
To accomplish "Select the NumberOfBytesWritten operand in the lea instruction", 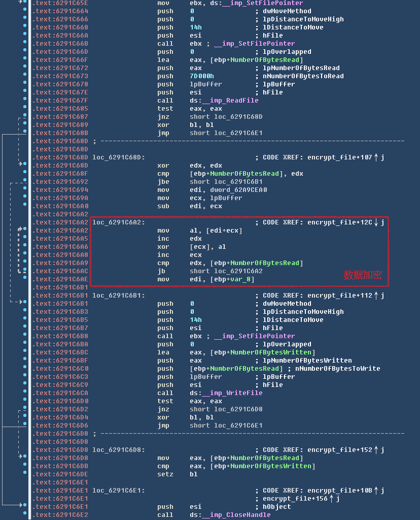I will (x=271, y=352).
